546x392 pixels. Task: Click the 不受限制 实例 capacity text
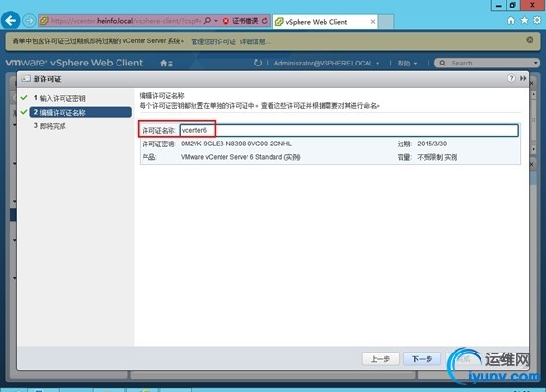point(437,157)
